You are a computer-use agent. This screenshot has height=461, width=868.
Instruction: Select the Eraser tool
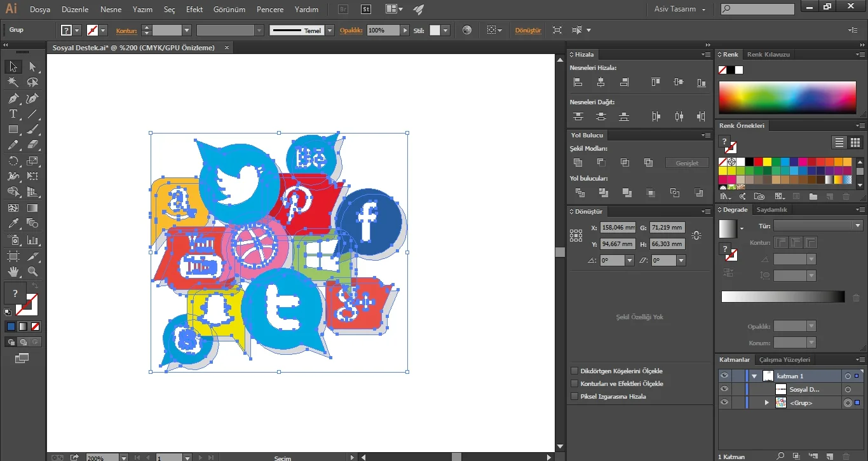coord(32,145)
